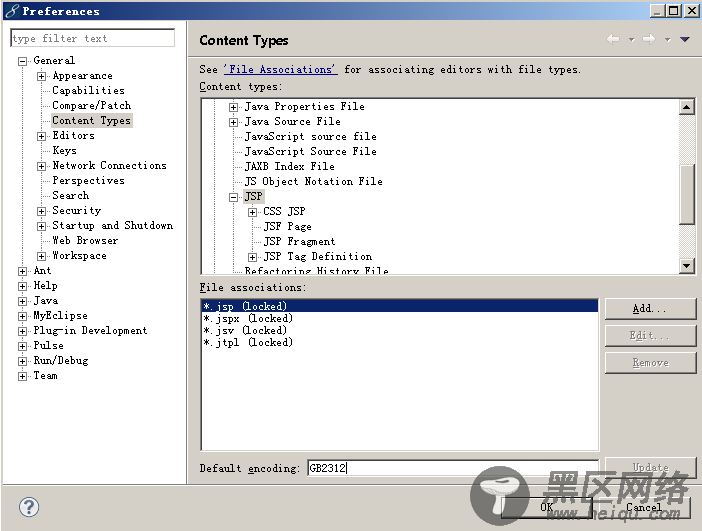Select Keys in the preferences tree

coord(64,150)
